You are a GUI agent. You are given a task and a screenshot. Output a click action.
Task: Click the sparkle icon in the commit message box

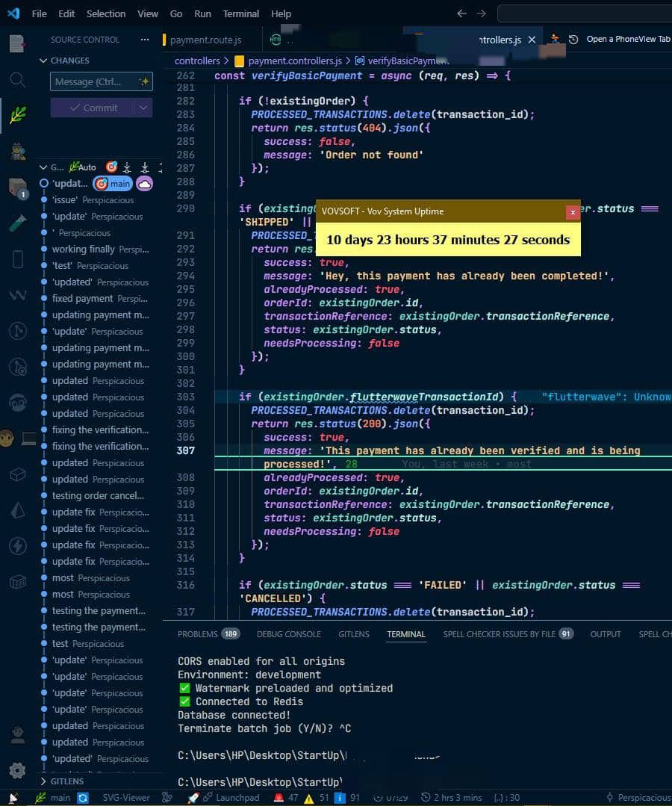coord(144,81)
